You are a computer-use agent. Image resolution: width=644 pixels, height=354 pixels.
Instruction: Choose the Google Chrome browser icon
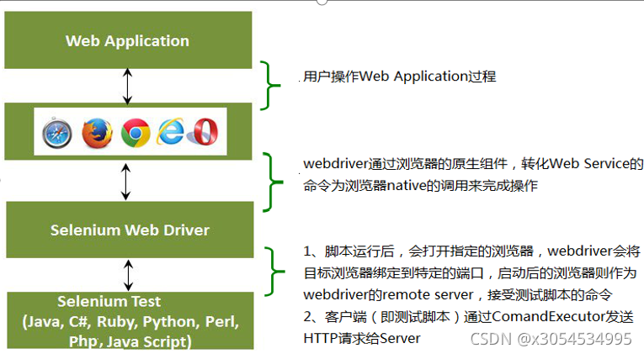click(136, 133)
